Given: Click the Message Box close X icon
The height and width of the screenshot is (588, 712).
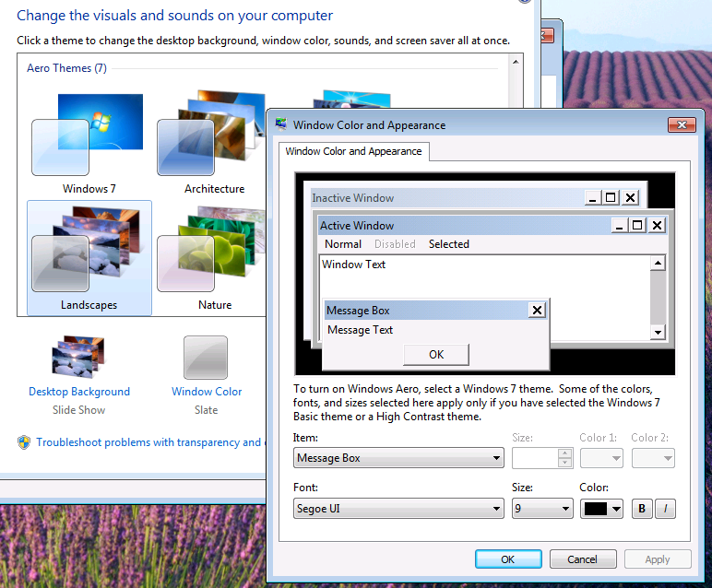Looking at the screenshot, I should point(537,311).
